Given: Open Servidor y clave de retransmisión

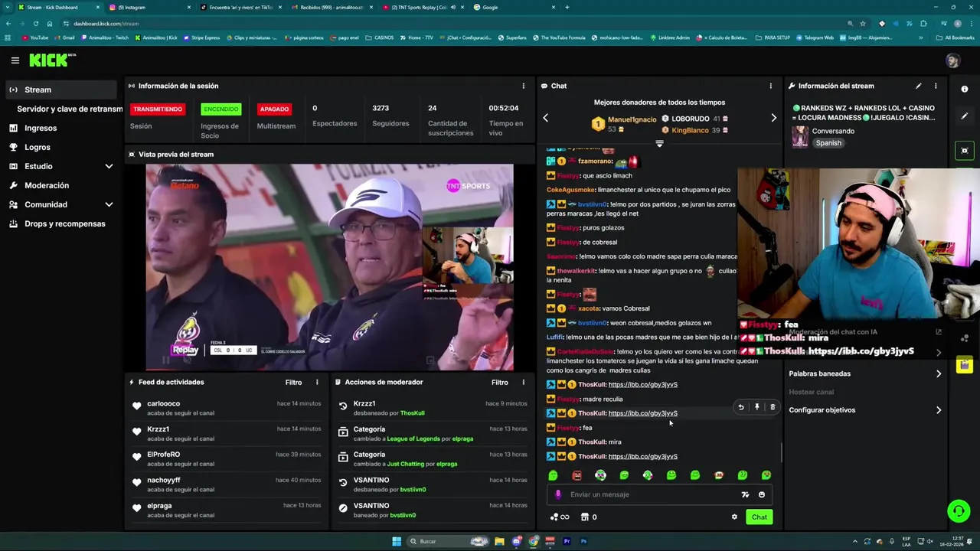Looking at the screenshot, I should point(70,109).
